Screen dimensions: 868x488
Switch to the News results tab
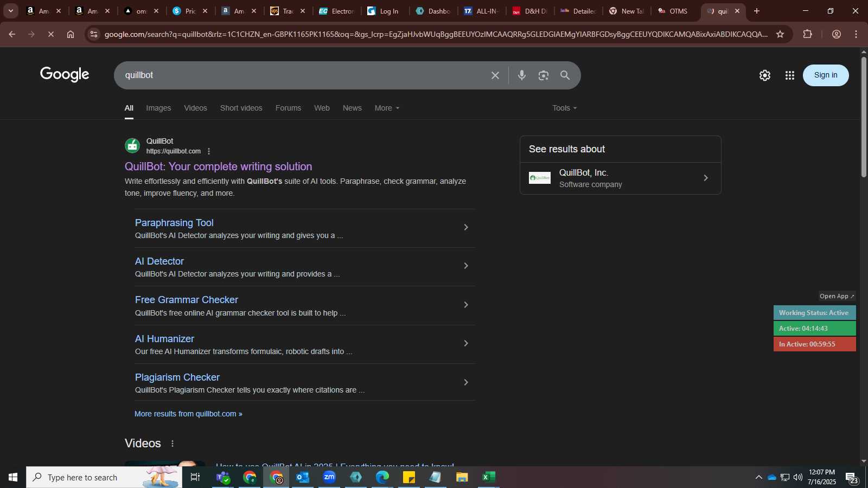(352, 108)
